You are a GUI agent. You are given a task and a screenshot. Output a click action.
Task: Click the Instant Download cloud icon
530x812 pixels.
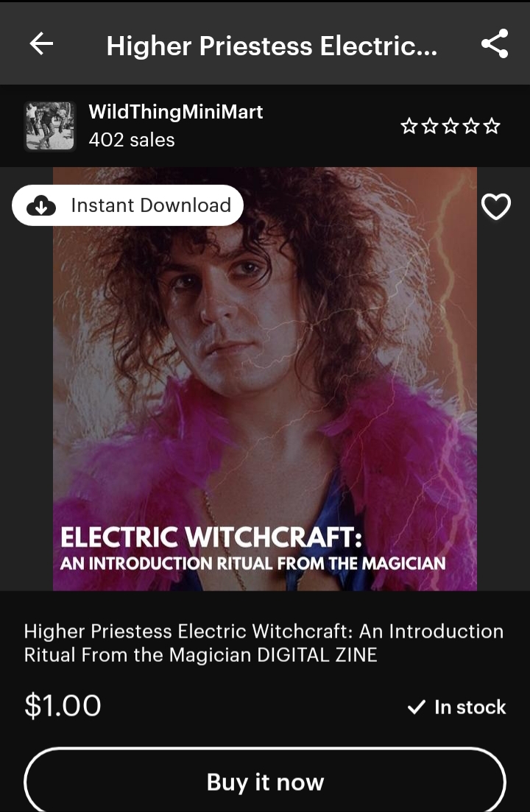[x=41, y=205]
